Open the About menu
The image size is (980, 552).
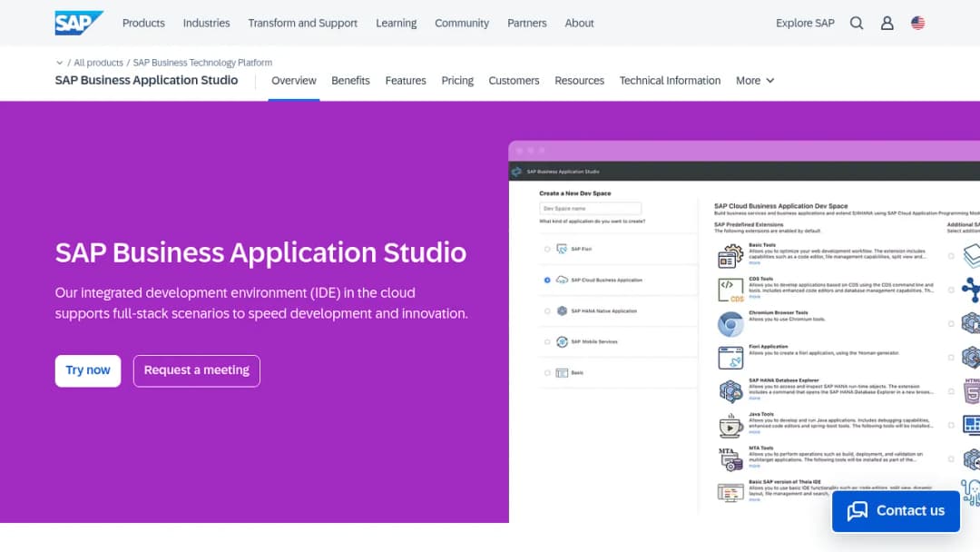(579, 23)
